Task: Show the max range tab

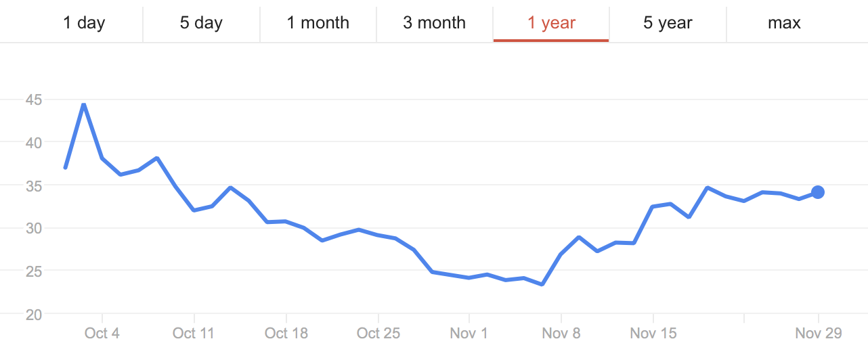Action: pyautogui.click(x=784, y=23)
